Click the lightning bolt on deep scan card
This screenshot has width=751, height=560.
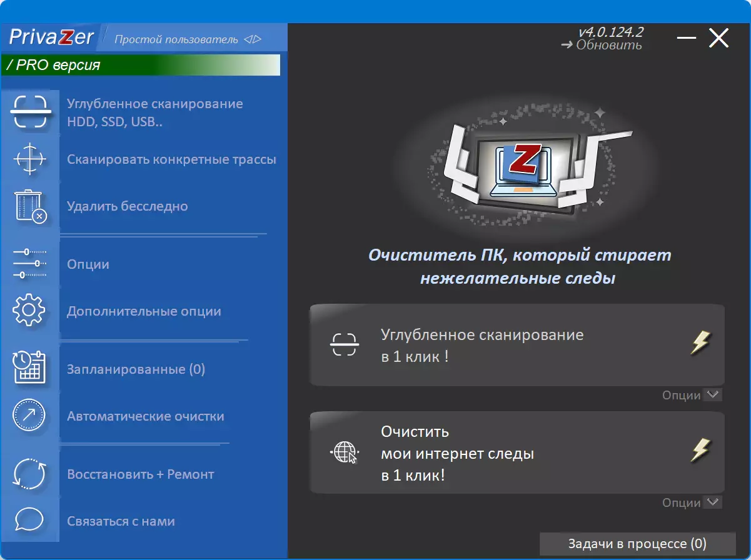click(x=701, y=343)
